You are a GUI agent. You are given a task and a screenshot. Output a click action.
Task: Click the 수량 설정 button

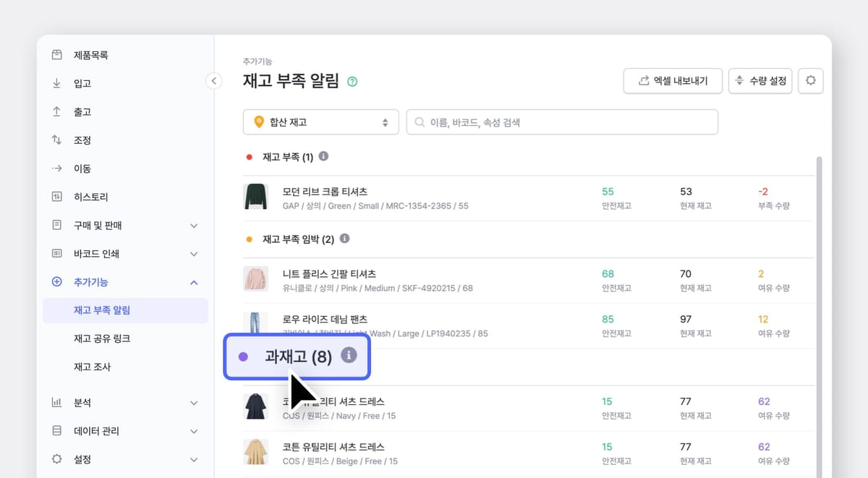pos(761,81)
